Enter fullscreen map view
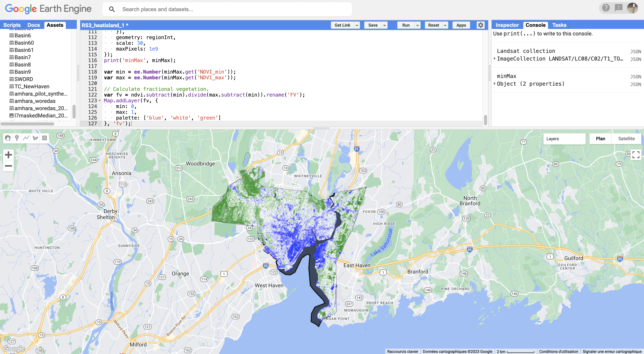Viewport: 644px width, 354px height. coord(636,155)
